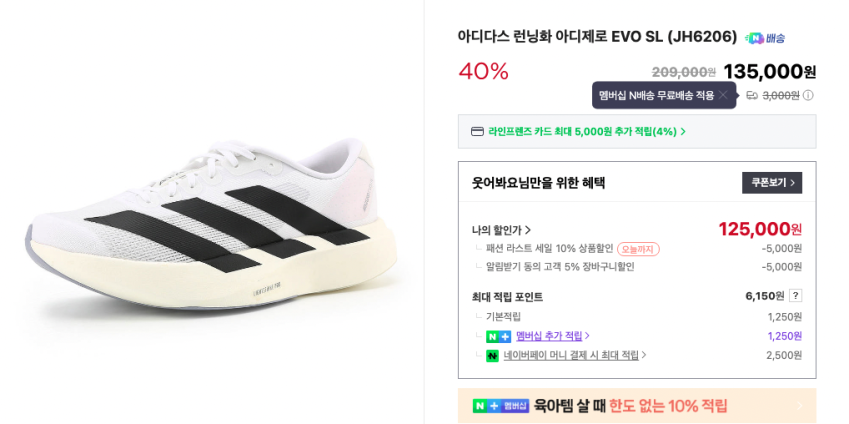Click the product title 아디제로 EVO SL
Screen dimensions: 849x424
[x=597, y=37]
